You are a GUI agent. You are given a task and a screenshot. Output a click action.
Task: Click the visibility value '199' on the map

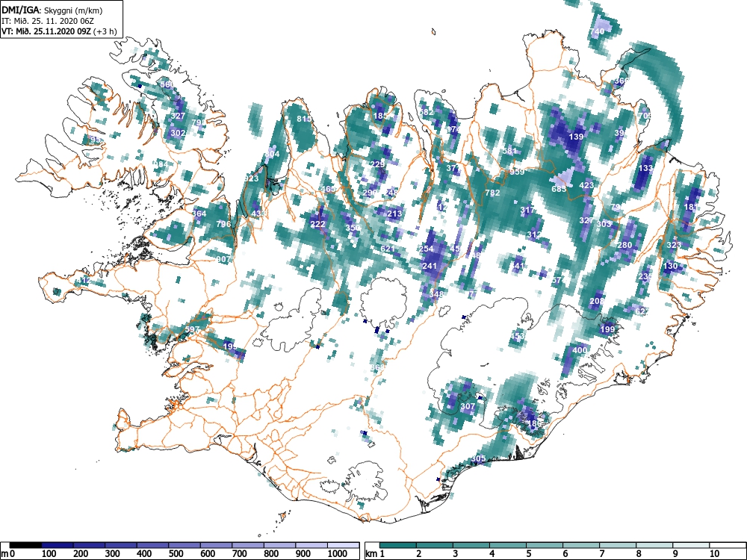click(x=607, y=329)
